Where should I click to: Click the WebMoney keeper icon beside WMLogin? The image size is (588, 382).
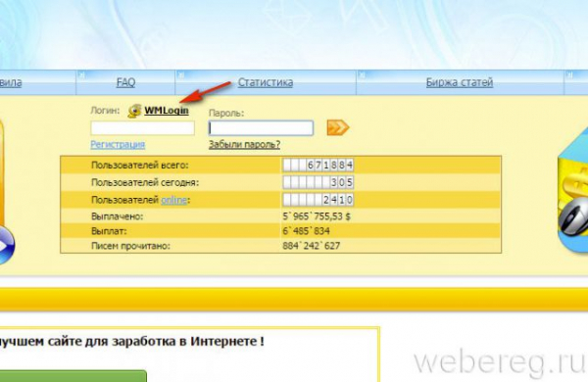(134, 111)
